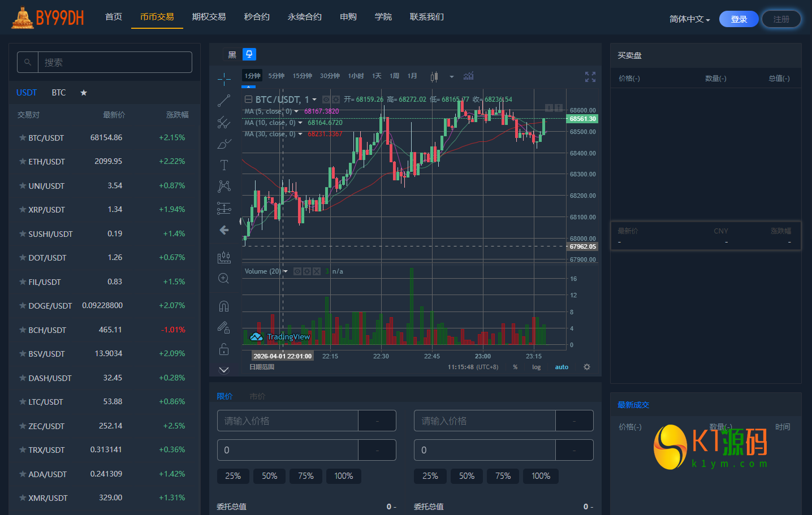Toggle the lock for all drawings
This screenshot has width=812, height=515.
coord(224,349)
